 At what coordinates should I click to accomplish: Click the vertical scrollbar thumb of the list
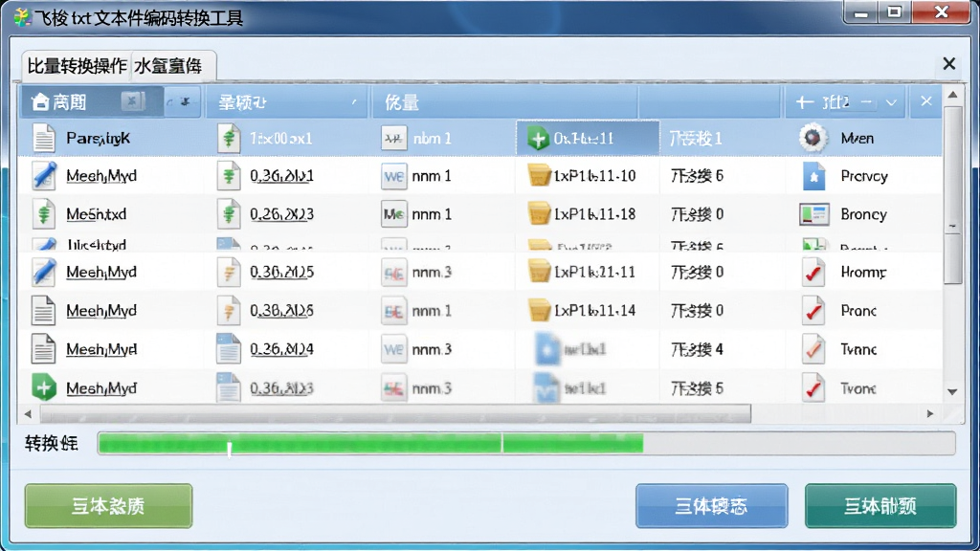(952, 195)
